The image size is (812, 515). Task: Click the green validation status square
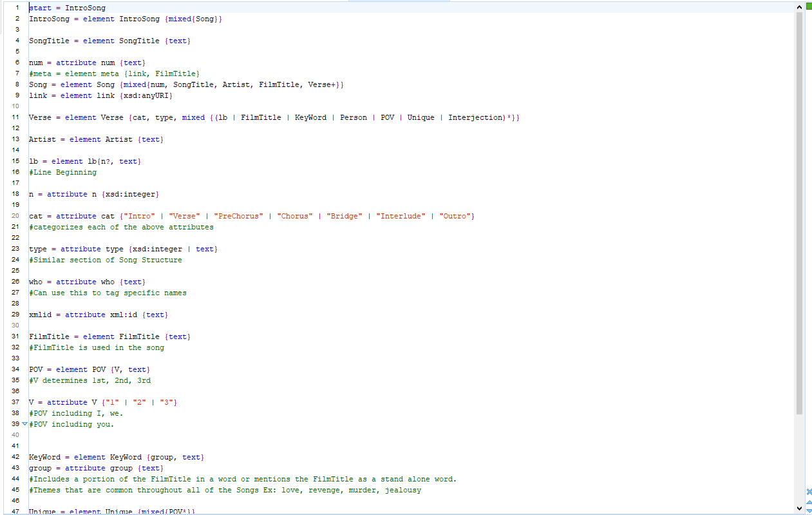[x=809, y=7]
